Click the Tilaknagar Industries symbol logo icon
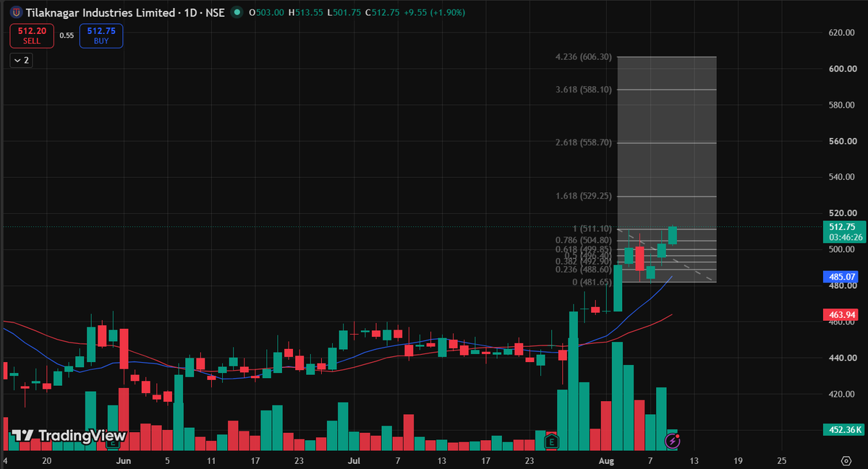Viewport: 868px width, 469px height. coord(16,12)
